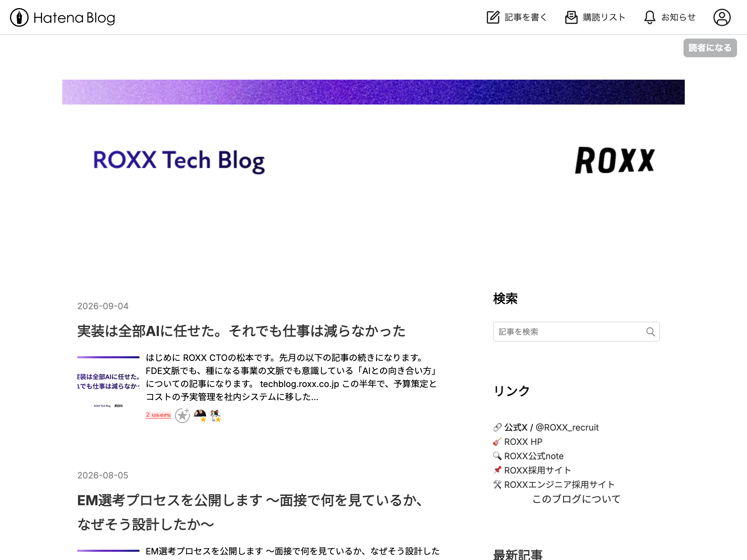
Task: Open お知らせ notifications label
Action: point(679,17)
